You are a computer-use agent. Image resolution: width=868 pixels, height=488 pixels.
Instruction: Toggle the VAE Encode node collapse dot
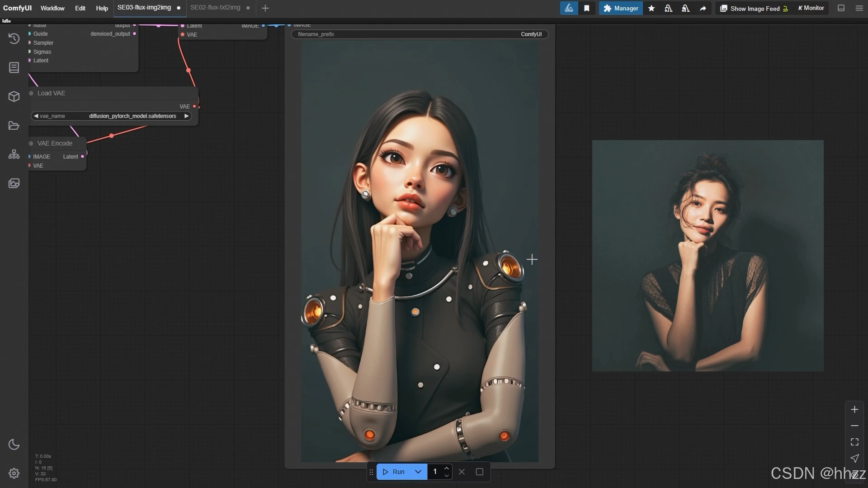tap(31, 143)
